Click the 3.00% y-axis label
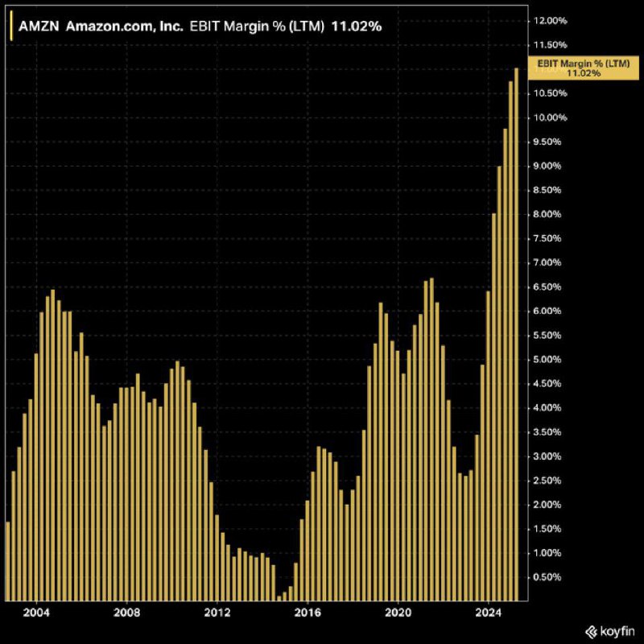The width and height of the screenshot is (644, 644). pos(547,456)
